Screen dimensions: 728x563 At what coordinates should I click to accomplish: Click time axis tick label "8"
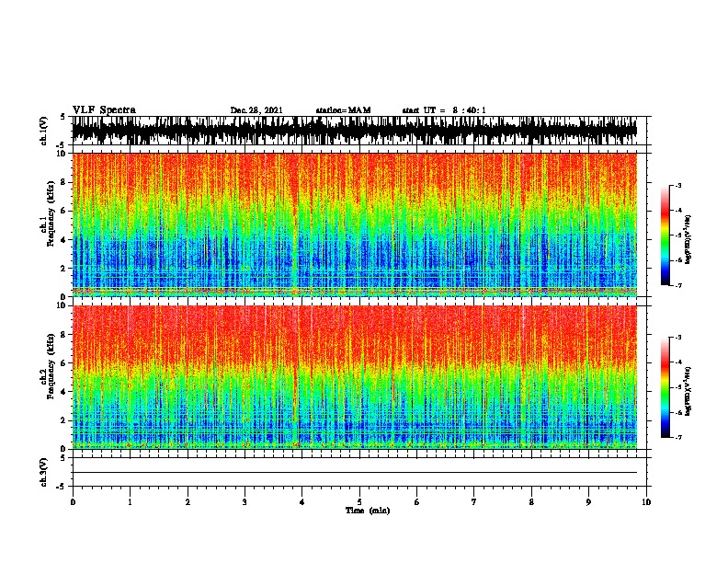click(x=531, y=502)
